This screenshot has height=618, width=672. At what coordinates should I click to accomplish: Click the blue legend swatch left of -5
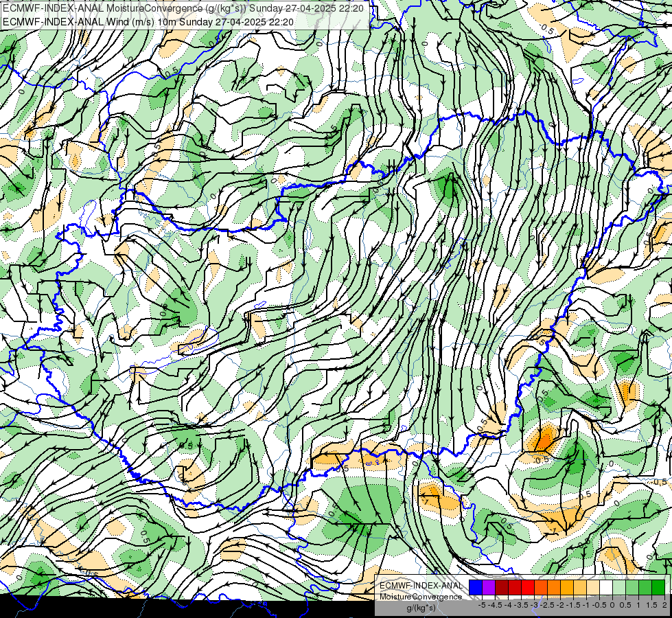click(476, 587)
